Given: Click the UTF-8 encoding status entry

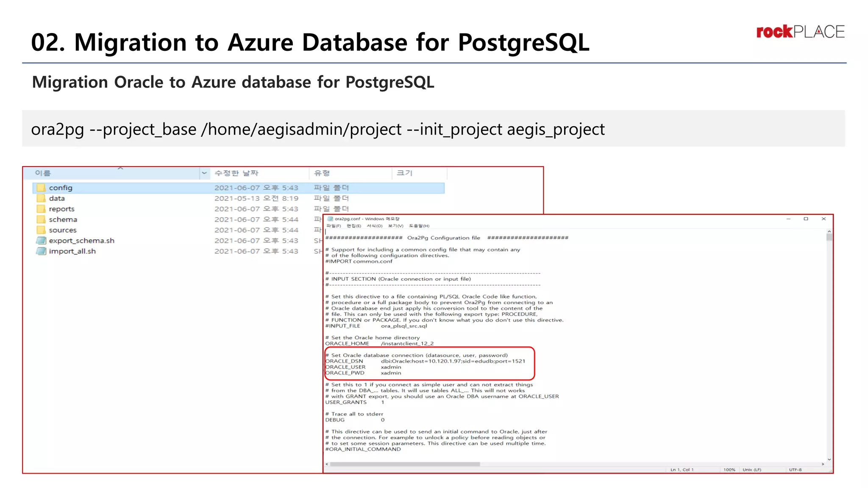Looking at the screenshot, I should [x=796, y=470].
